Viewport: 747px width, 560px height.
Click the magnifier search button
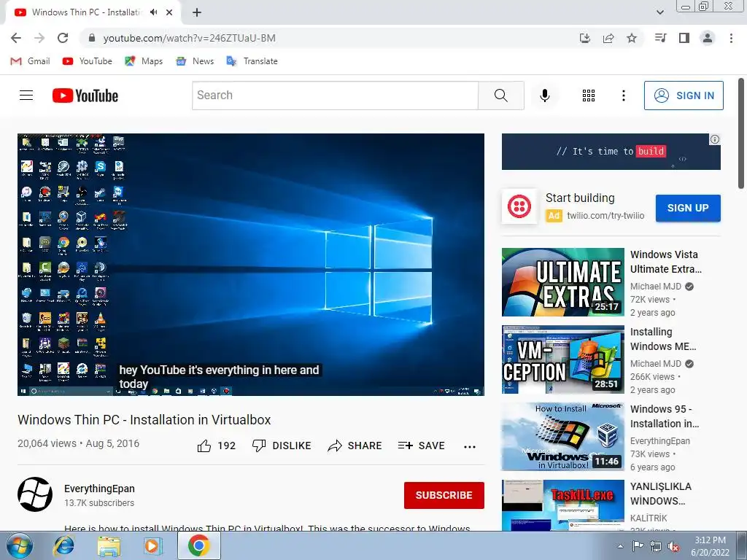click(x=500, y=96)
